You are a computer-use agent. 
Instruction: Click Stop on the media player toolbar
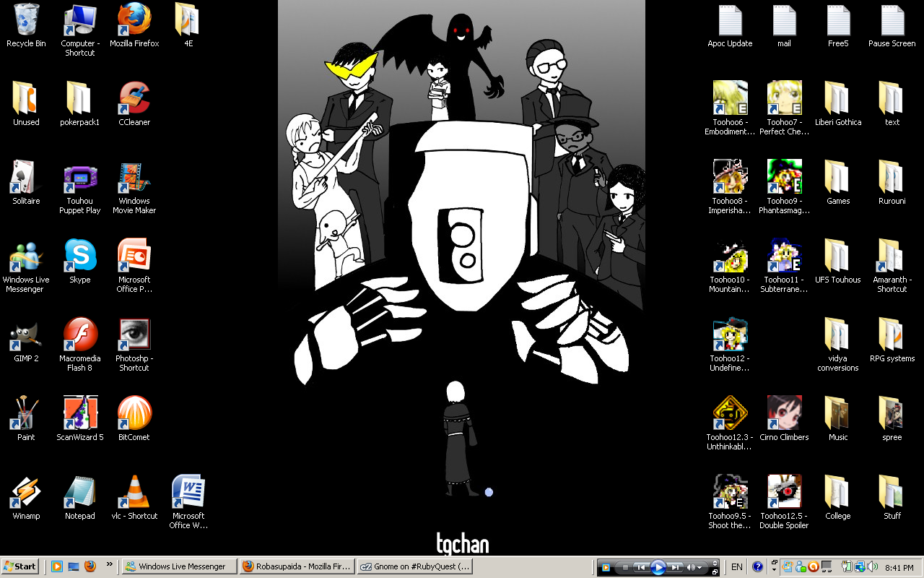tap(625, 567)
